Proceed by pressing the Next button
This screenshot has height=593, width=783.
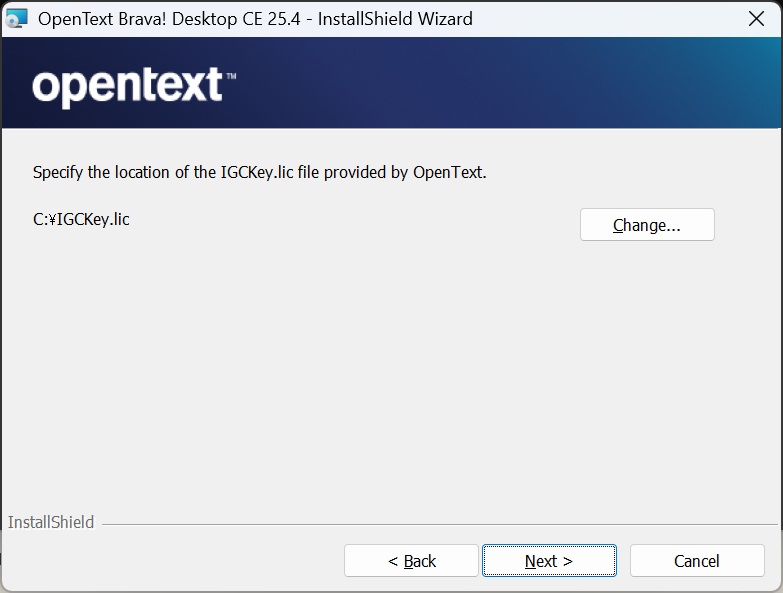549,561
